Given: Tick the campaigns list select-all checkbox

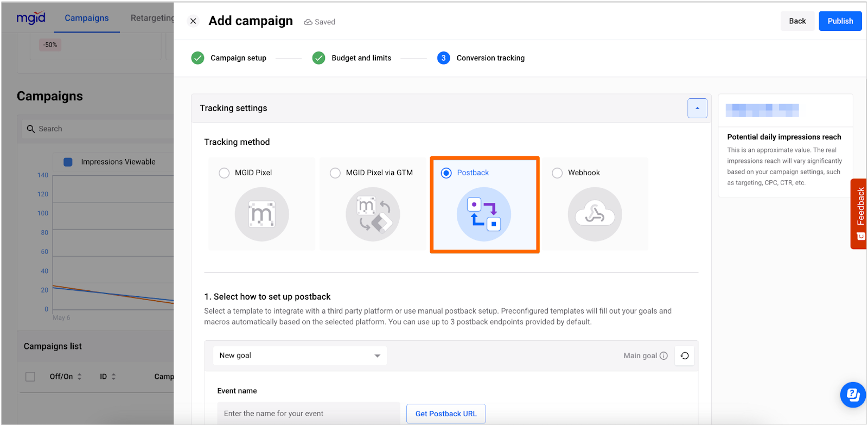Looking at the screenshot, I should (30, 377).
